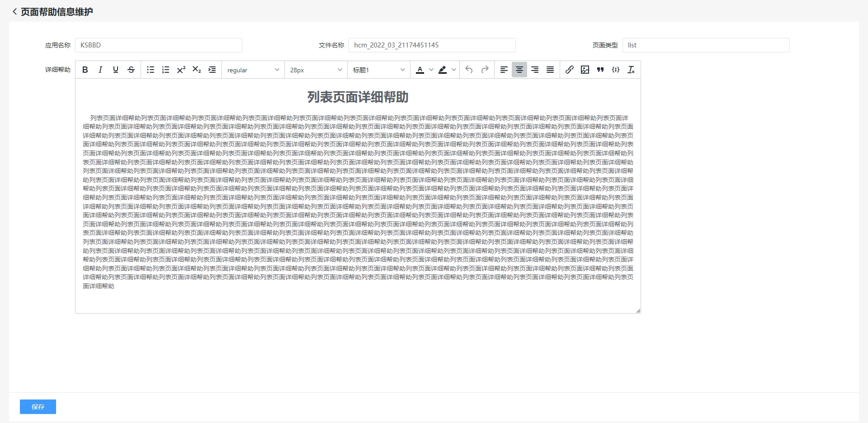Clear text formatting
This screenshot has height=423, width=868.
631,70
